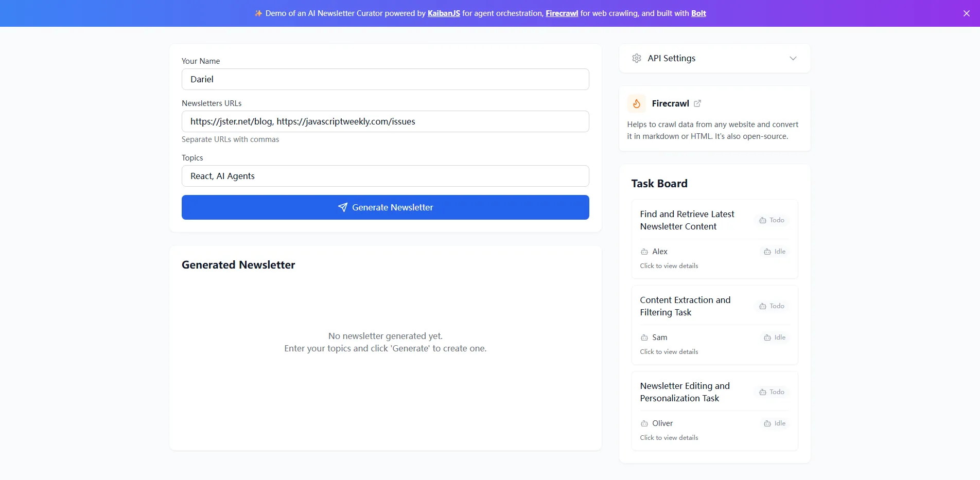The width and height of the screenshot is (980, 480).
Task: Click the Generate Newsletter button
Action: pos(385,207)
